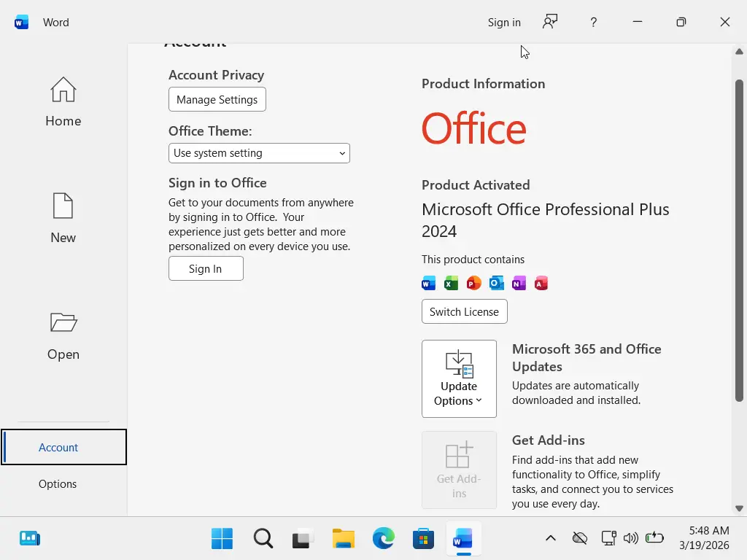
Task: Select the Account tab in sidebar
Action: click(64, 447)
